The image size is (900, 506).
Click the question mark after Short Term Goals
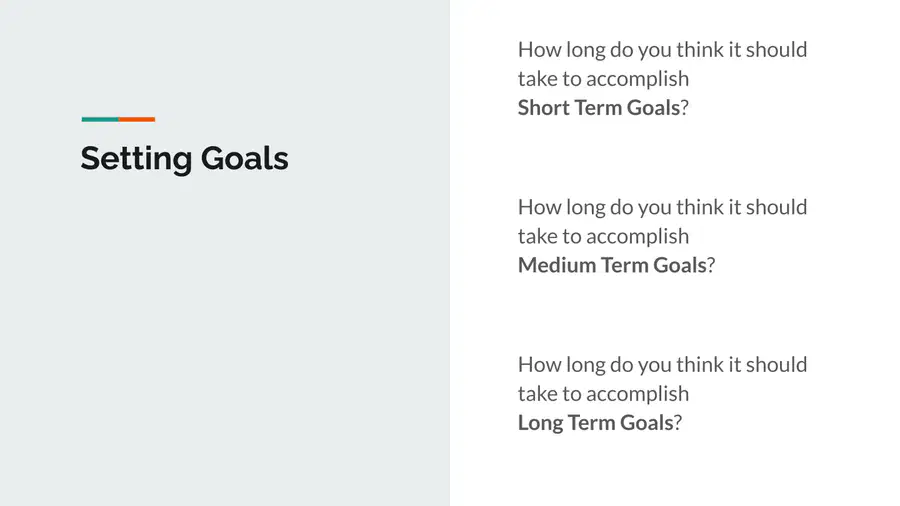(x=684, y=107)
